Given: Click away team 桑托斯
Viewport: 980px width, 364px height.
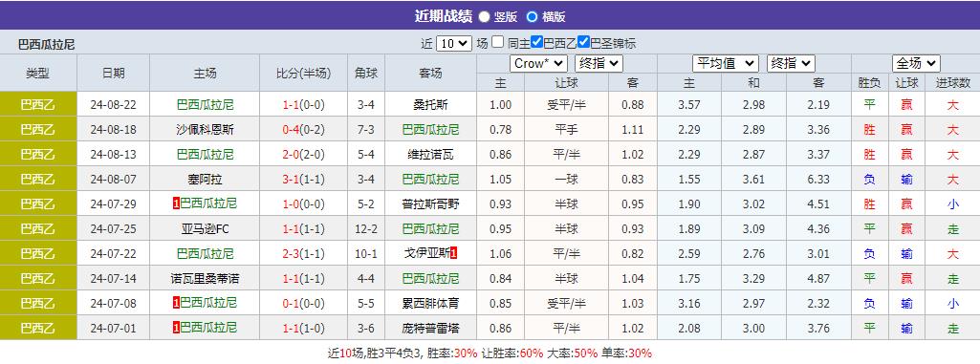Looking at the screenshot, I should click(431, 104).
